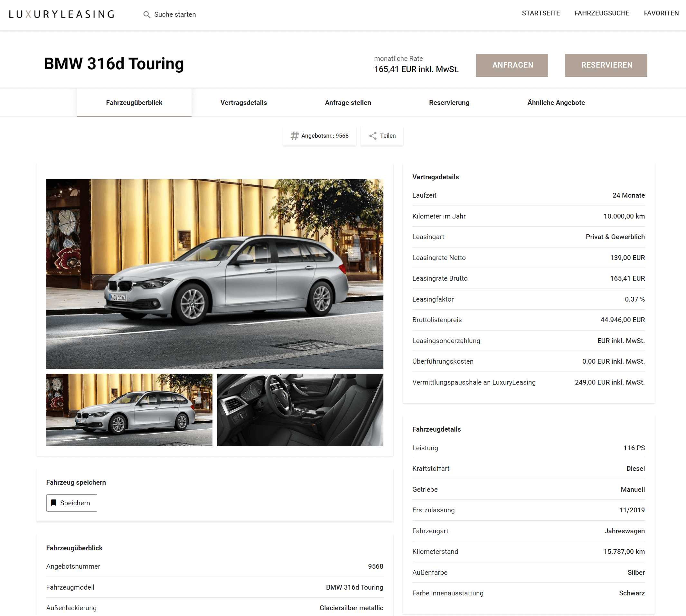The image size is (686, 616).
Task: Click the Speichern save button
Action: point(71,503)
